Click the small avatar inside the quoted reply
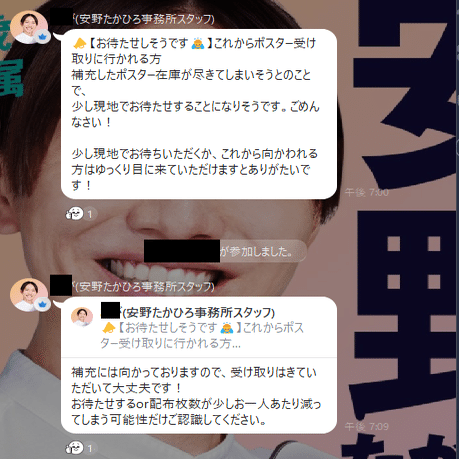 coord(82,317)
